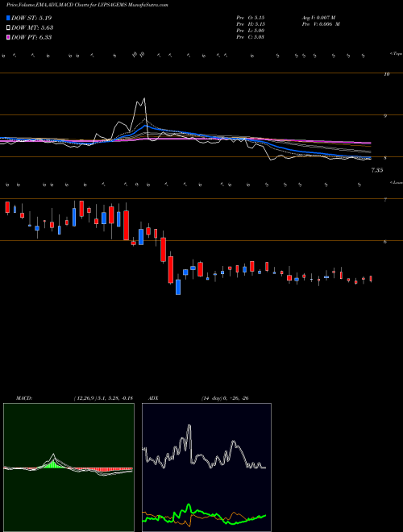This screenshot has width=403, height=532.
Task: Click the 9 price axis label
Action: pos(385,116)
